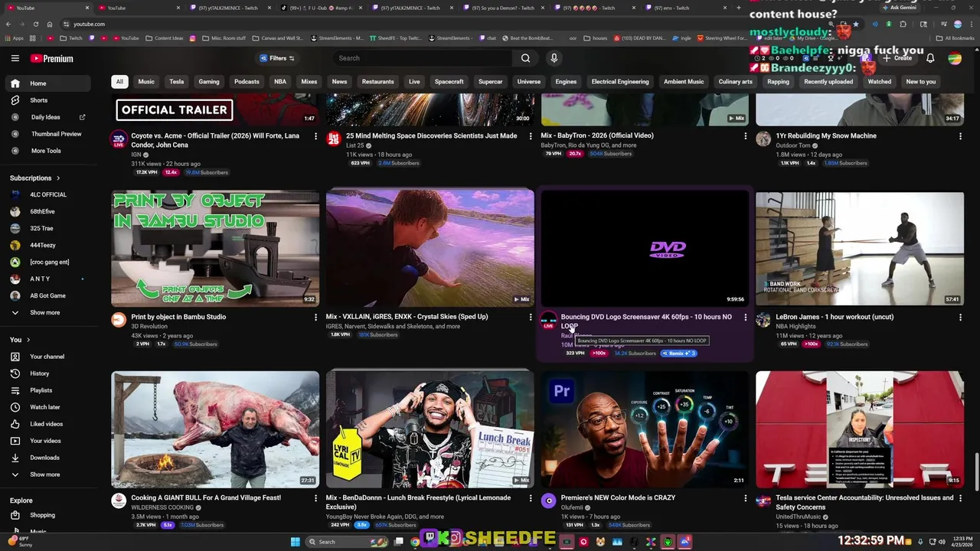Select the Music filter chip
The image size is (980, 551).
coord(146,82)
